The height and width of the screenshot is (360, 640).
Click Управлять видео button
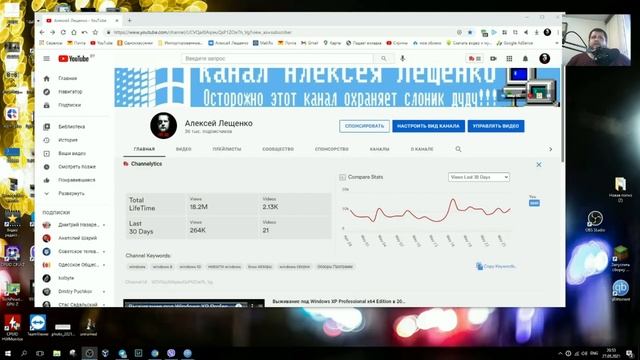(496, 126)
